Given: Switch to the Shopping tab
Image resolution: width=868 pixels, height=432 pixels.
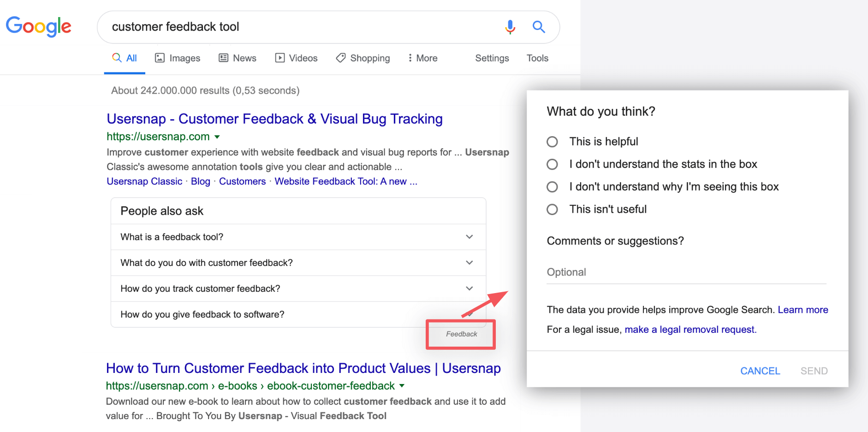Looking at the screenshot, I should [363, 58].
